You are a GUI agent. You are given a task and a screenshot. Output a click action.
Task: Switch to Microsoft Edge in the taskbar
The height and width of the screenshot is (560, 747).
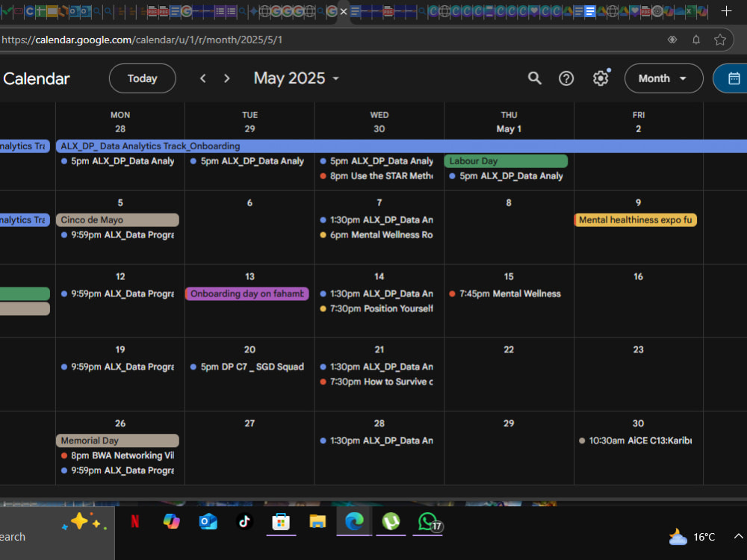pos(354,522)
